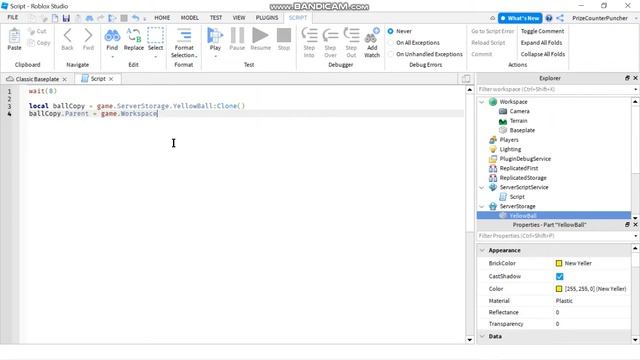Undock the Explorer panel with its float icon

(x=627, y=78)
